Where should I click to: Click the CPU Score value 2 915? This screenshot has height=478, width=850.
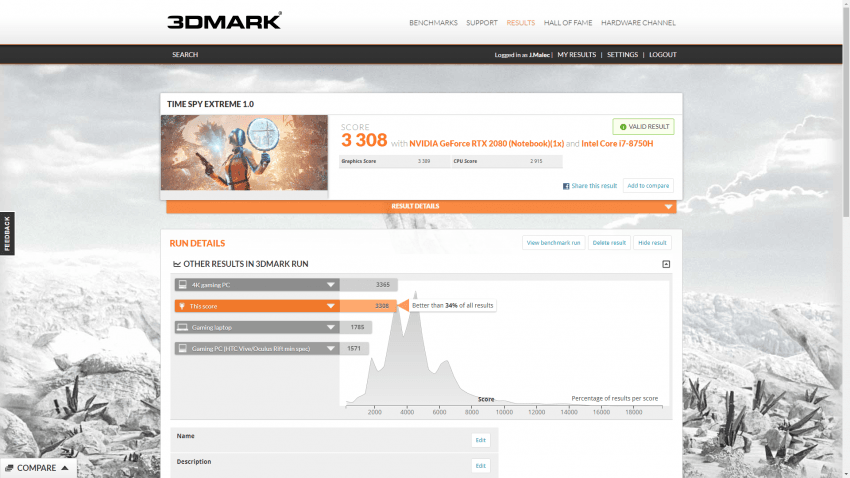[x=536, y=161]
